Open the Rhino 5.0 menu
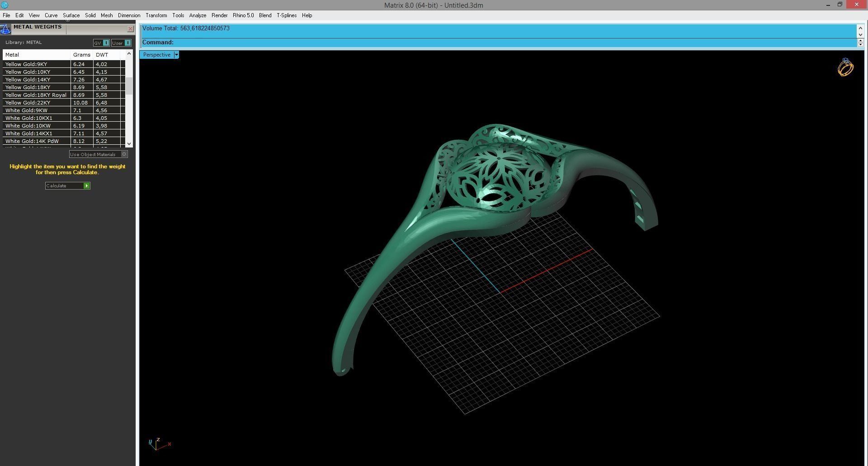Image resolution: width=868 pixels, height=466 pixels. pyautogui.click(x=243, y=15)
